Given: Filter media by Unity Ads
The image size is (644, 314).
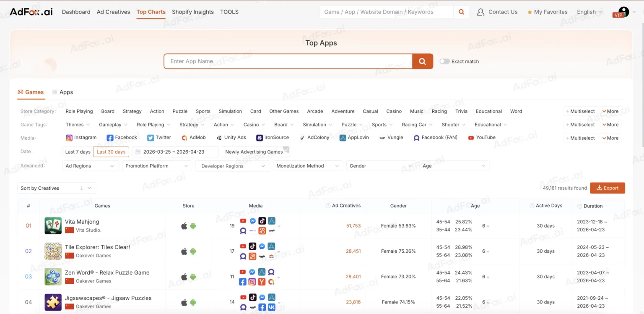Looking at the screenshot, I should click(x=231, y=138).
